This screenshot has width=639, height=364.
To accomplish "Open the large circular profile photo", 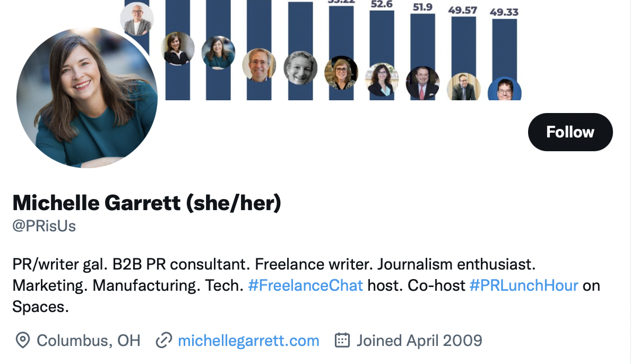I will click(87, 98).
